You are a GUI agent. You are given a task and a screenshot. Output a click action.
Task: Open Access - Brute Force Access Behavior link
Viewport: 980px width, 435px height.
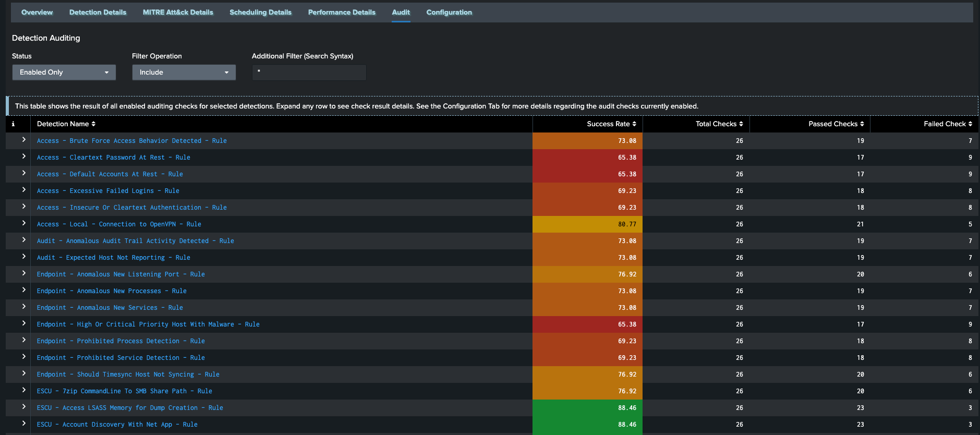131,141
